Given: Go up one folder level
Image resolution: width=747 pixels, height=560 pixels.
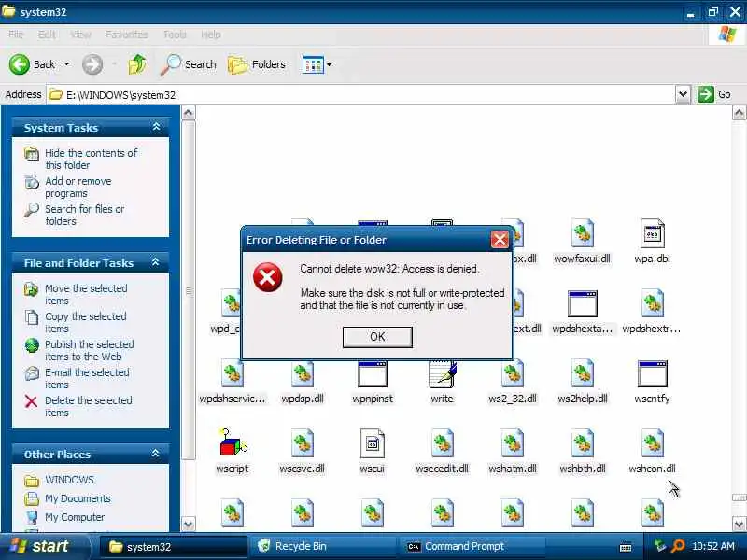Looking at the screenshot, I should [x=137, y=64].
